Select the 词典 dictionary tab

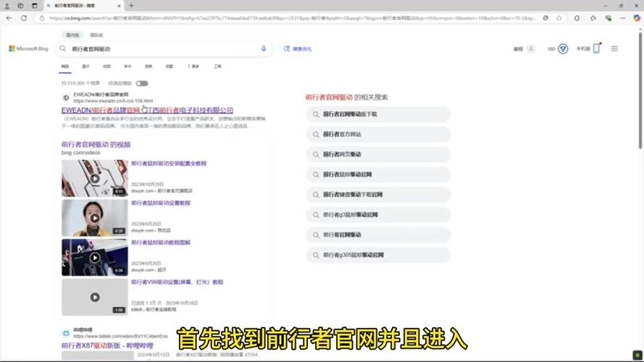pos(149,67)
